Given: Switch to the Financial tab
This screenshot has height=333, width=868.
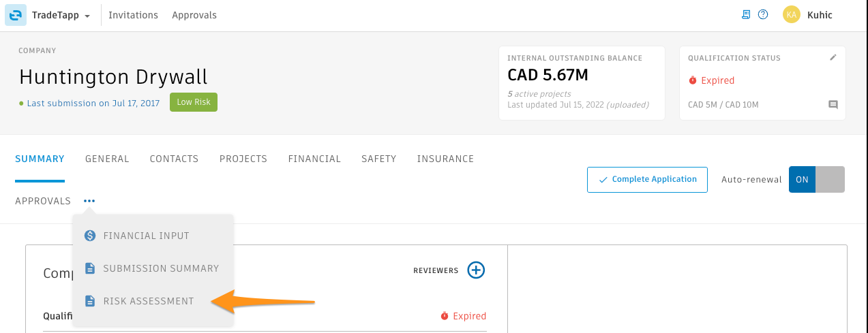Looking at the screenshot, I should (x=314, y=159).
